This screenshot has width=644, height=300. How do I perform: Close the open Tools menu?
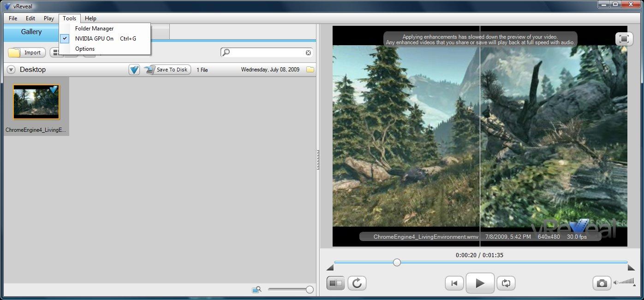click(70, 18)
